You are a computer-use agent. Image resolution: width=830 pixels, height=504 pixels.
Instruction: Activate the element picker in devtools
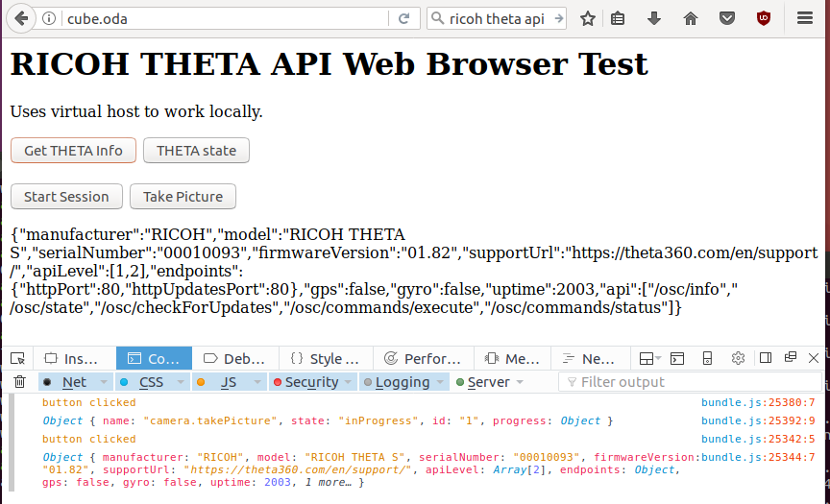click(17, 359)
